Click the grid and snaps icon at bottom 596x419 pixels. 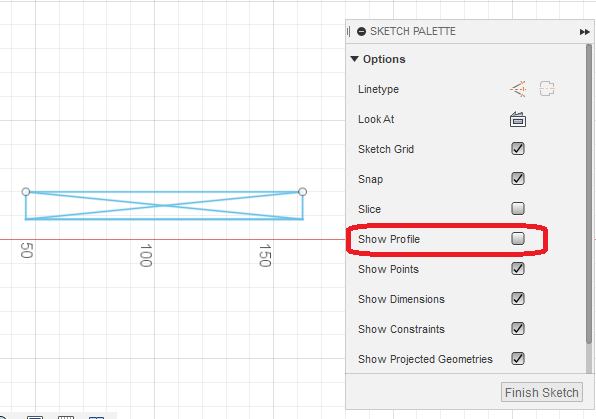coord(66,417)
